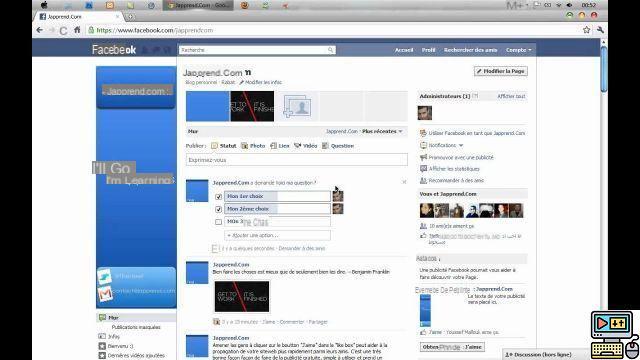Go to the browser home icon
Viewport: 640px width, 360px height.
77,30
